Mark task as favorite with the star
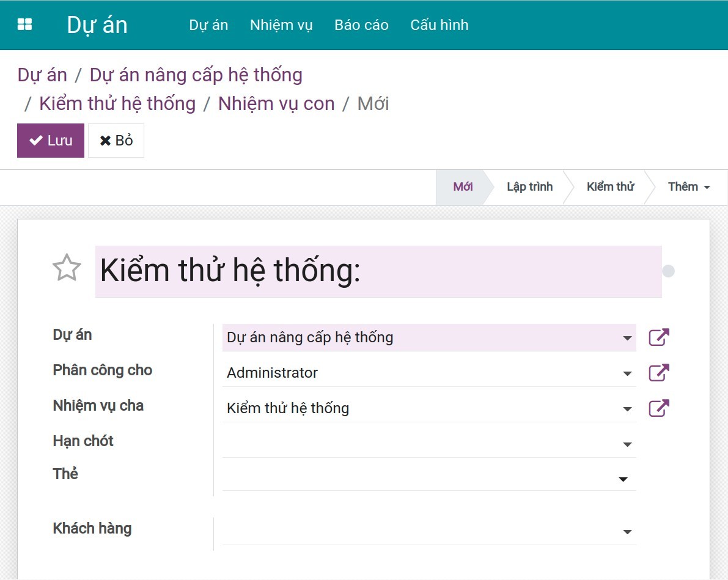 pos(66,267)
